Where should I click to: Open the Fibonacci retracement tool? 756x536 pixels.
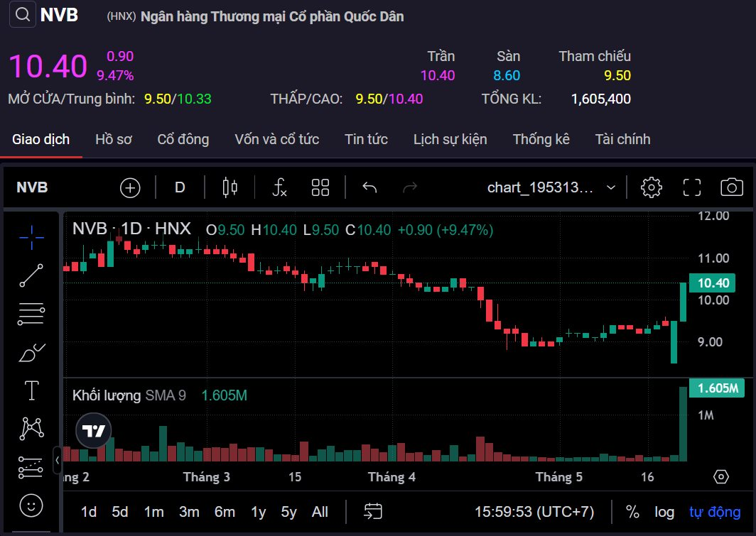31,313
